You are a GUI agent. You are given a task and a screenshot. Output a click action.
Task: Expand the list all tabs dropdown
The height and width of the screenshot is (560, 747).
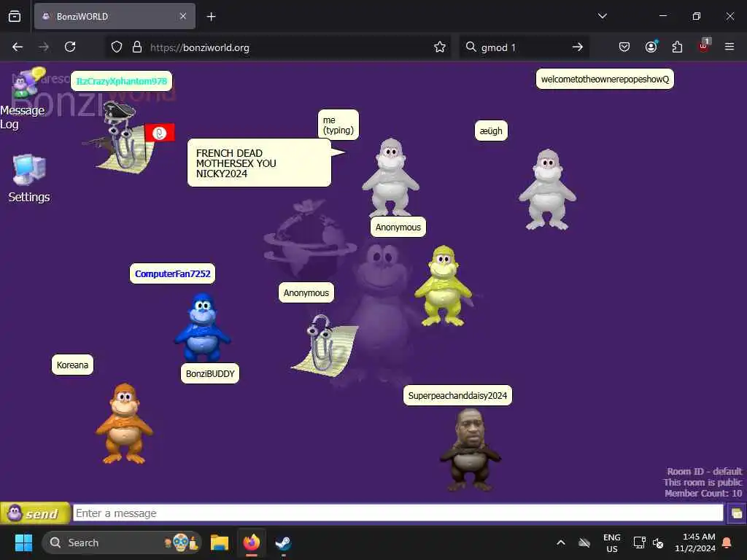(603, 16)
